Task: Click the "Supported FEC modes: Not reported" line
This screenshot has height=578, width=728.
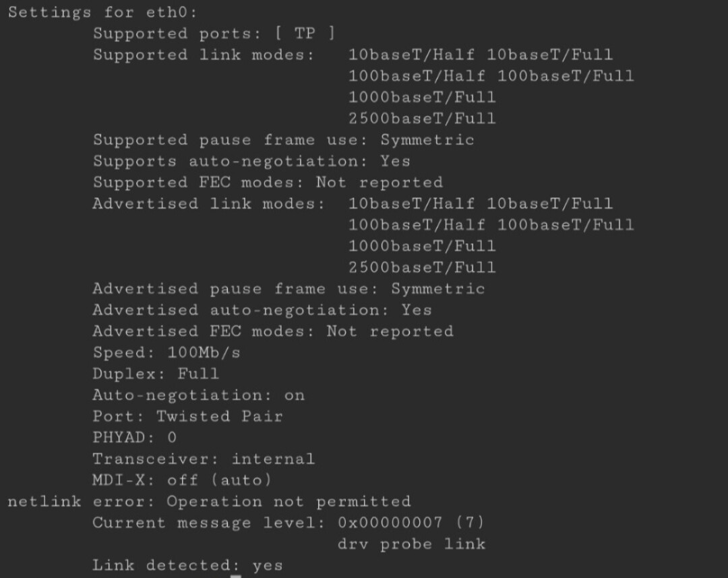Action: coord(268,183)
